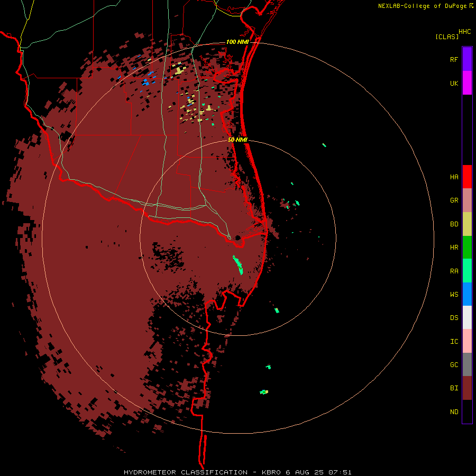Click the HA red legend swatch
Screen dimensions: 476x476
(467, 177)
